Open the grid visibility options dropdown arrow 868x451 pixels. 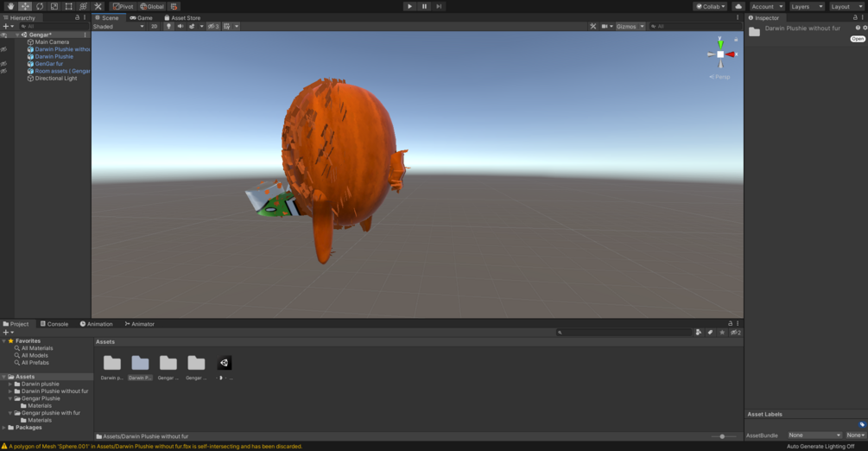(237, 26)
